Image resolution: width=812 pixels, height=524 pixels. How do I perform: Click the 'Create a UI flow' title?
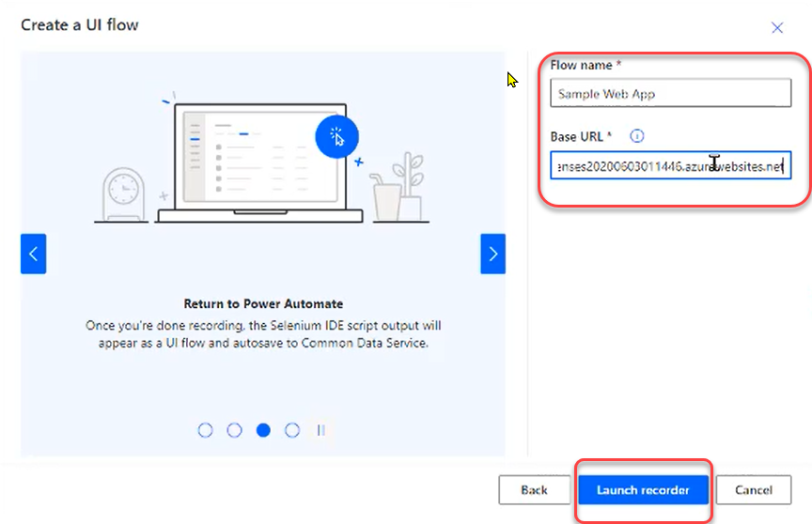point(80,24)
